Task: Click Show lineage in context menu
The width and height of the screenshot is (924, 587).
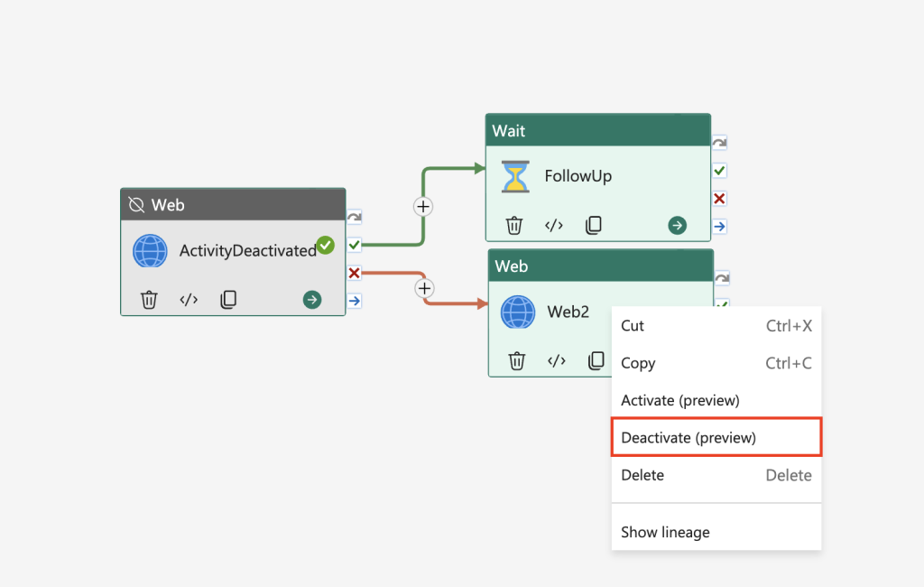Action: point(665,532)
